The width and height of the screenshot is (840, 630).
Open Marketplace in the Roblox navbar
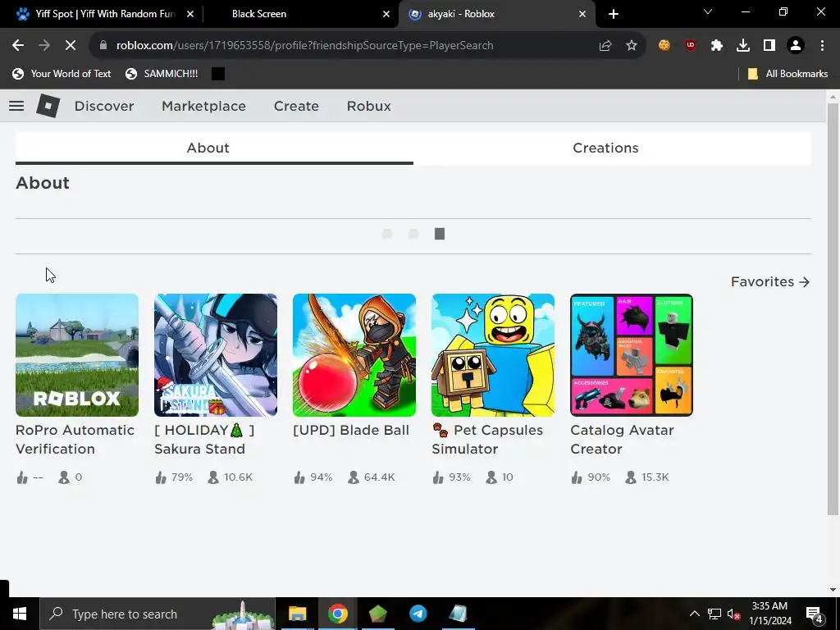(203, 106)
